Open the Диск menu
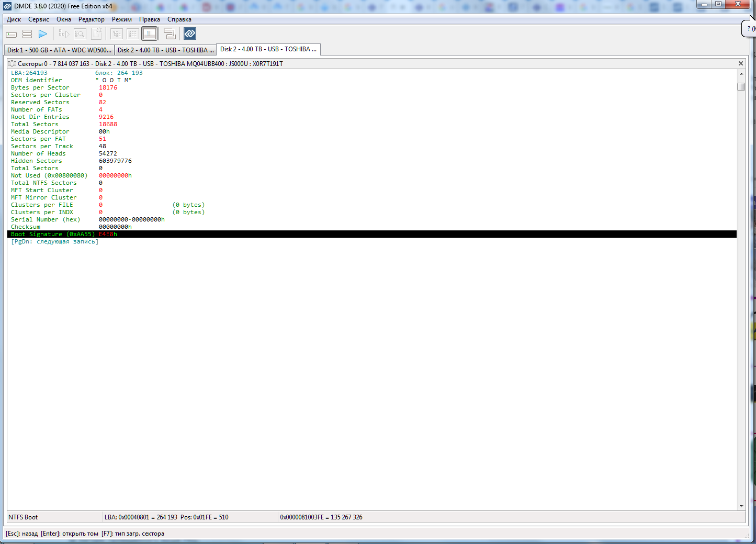Viewport: 756px width, 544px height. pyautogui.click(x=14, y=19)
